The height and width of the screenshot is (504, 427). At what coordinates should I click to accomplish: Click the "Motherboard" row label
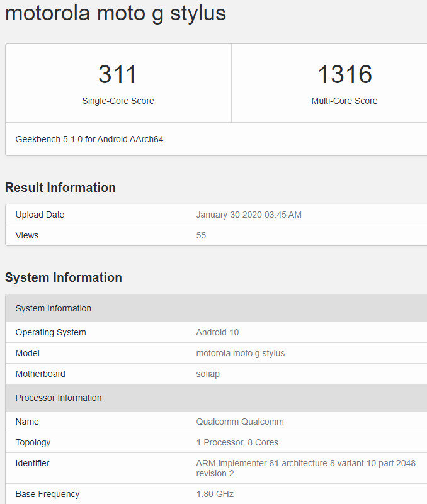click(x=40, y=374)
